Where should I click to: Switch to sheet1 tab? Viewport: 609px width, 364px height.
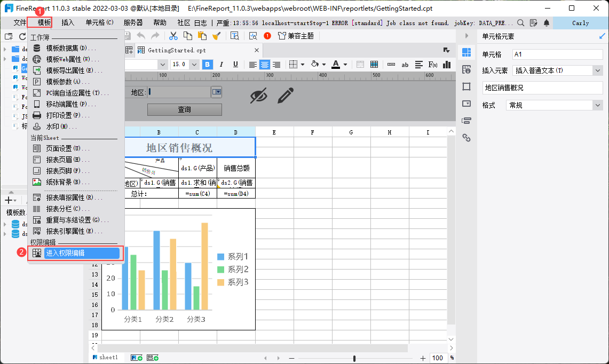pyautogui.click(x=105, y=358)
